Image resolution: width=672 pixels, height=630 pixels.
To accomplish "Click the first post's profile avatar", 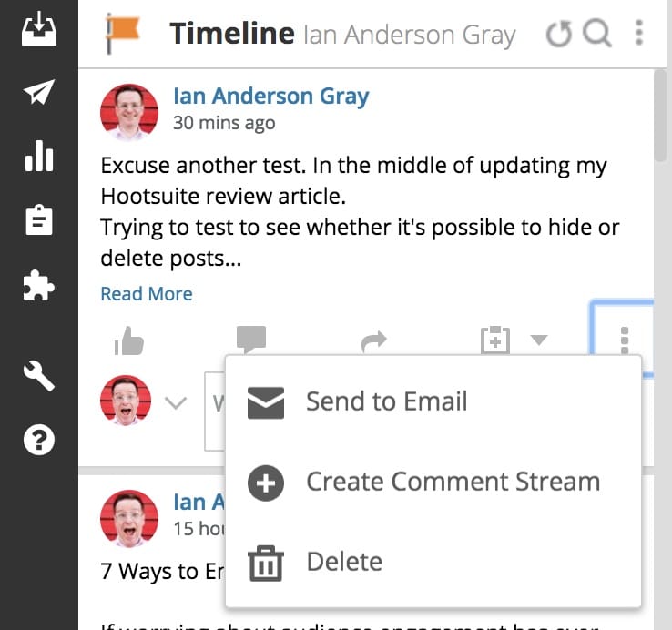I will [x=129, y=112].
